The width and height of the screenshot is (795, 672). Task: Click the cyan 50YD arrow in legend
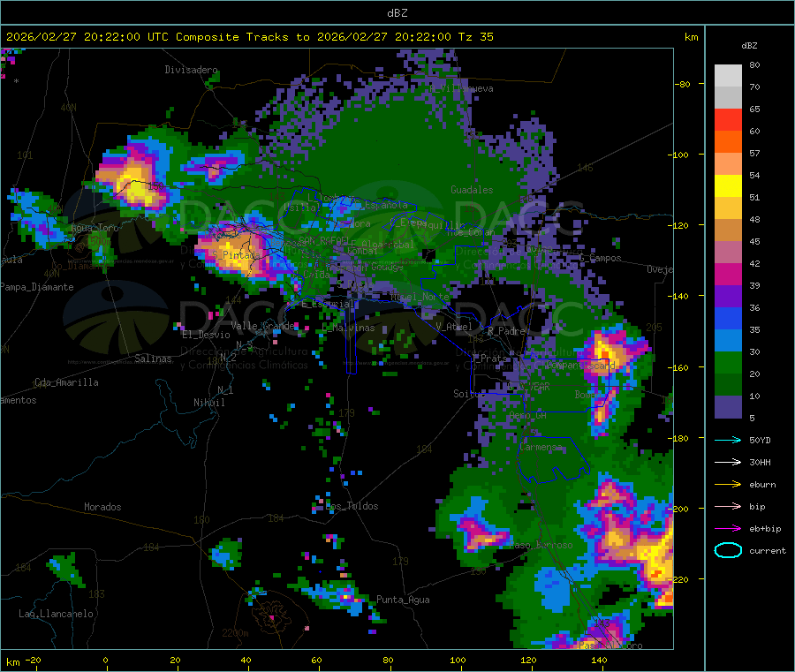[x=728, y=440]
